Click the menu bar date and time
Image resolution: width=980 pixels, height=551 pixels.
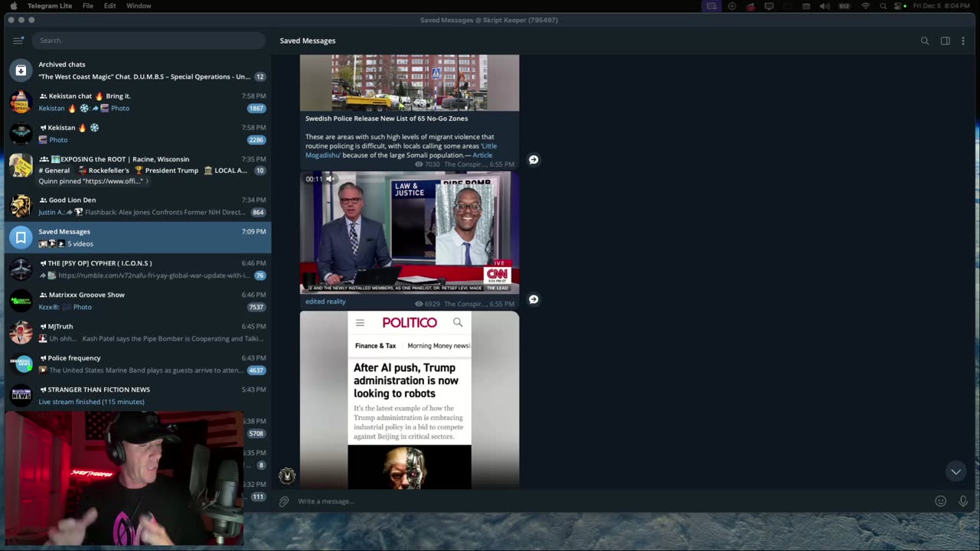coord(942,6)
